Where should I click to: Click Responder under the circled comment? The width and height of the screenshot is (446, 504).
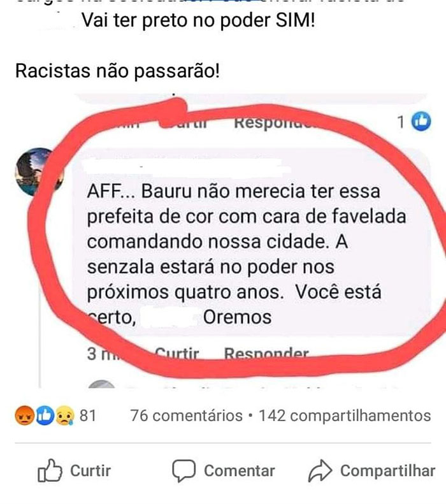click(x=266, y=354)
